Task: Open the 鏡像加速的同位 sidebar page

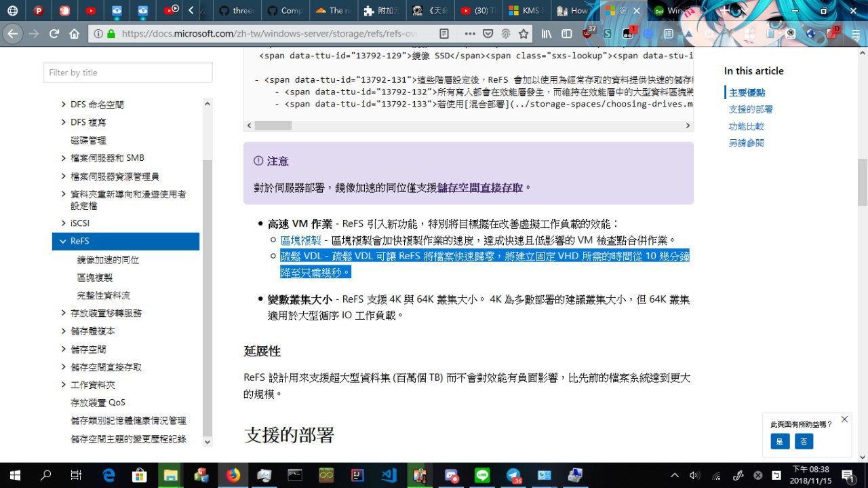Action: [108, 259]
